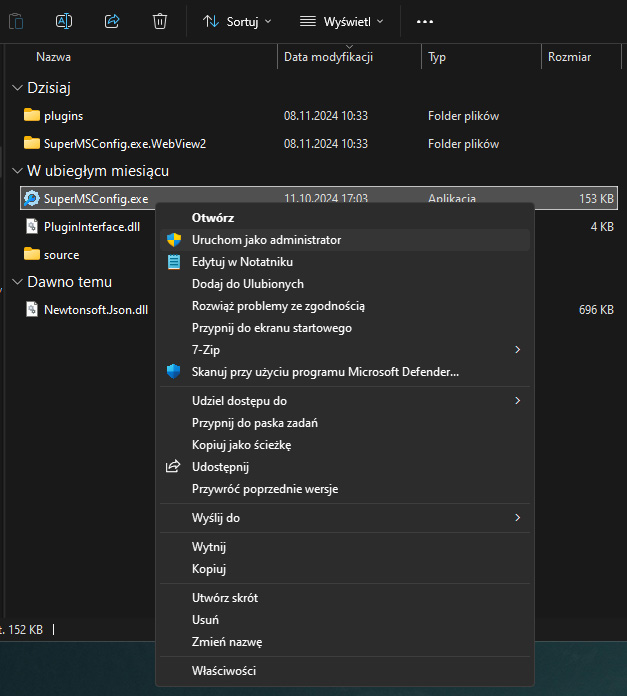Open the Udziel dostępu do submenu
627x696 pixels.
click(345, 401)
